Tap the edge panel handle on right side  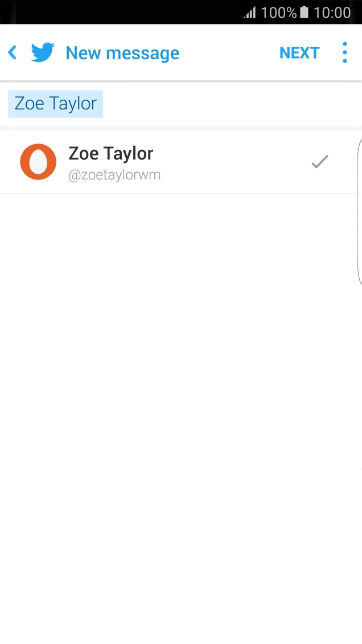(359, 211)
